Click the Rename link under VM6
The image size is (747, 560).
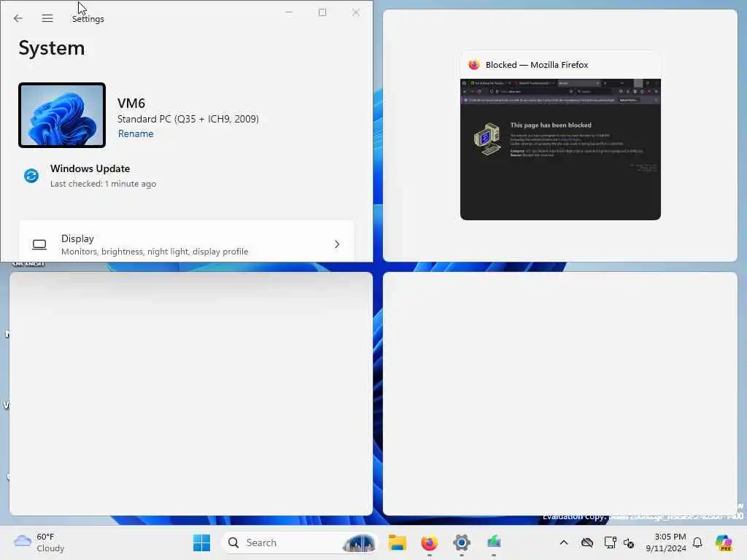click(136, 134)
